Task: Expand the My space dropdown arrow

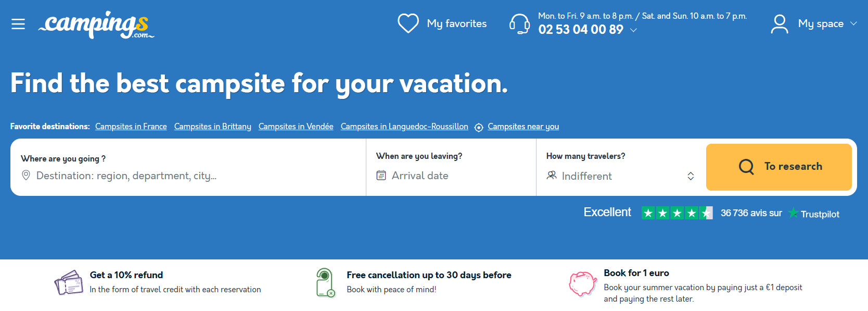Action: [x=853, y=23]
